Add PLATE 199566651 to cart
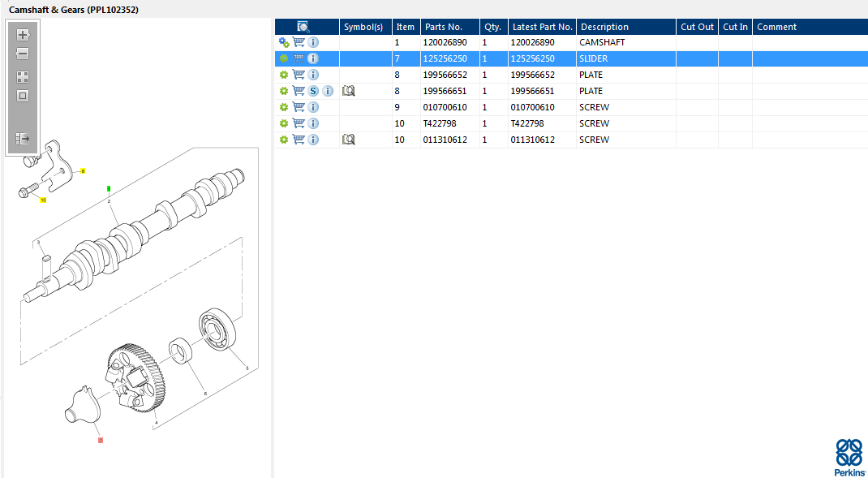This screenshot has height=478, width=868. click(x=299, y=91)
